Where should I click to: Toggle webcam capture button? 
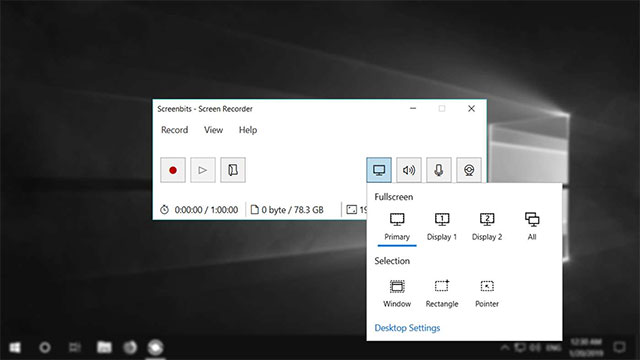click(x=469, y=170)
